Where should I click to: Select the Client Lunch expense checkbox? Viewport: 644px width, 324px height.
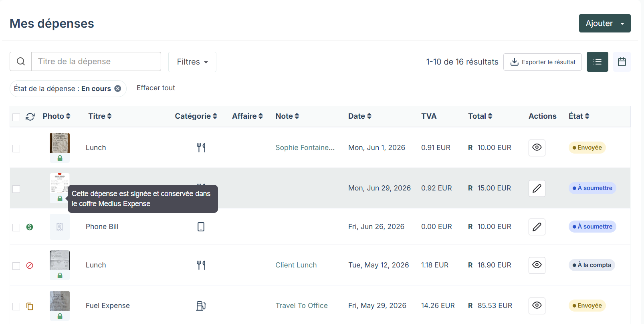[x=16, y=266]
